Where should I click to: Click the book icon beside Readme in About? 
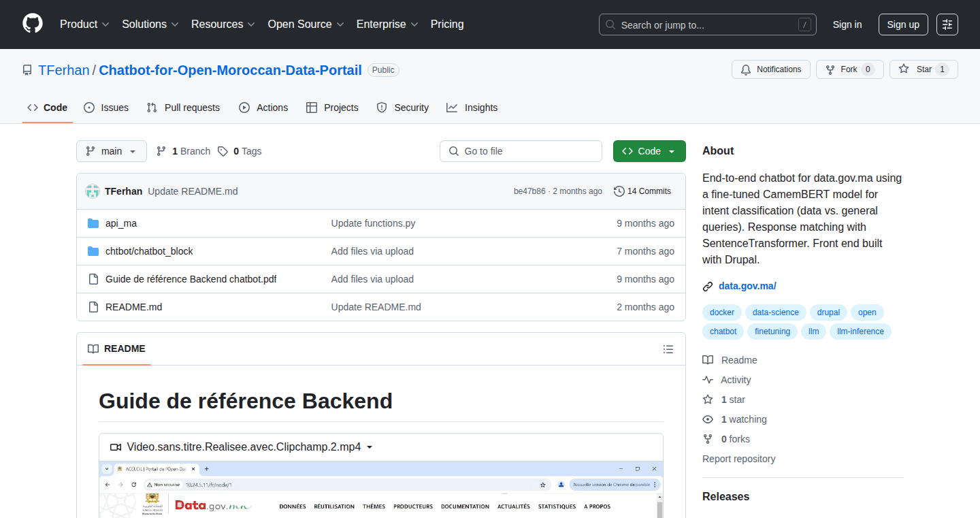click(x=708, y=360)
